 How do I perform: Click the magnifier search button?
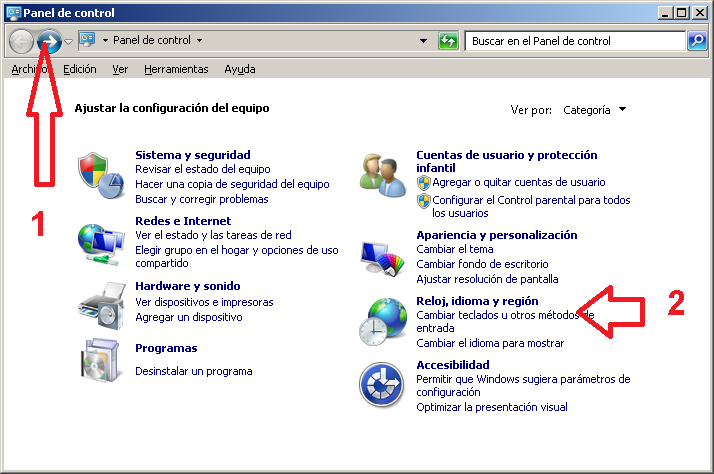[x=697, y=41]
